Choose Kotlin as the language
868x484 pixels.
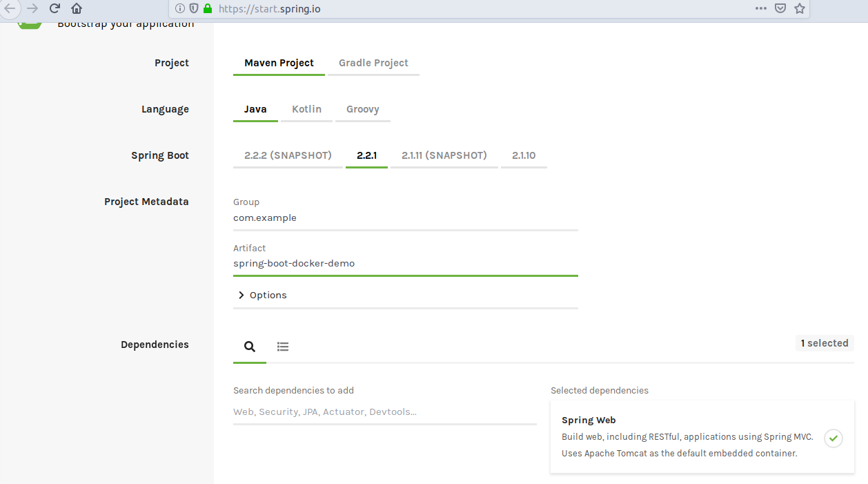(x=306, y=109)
